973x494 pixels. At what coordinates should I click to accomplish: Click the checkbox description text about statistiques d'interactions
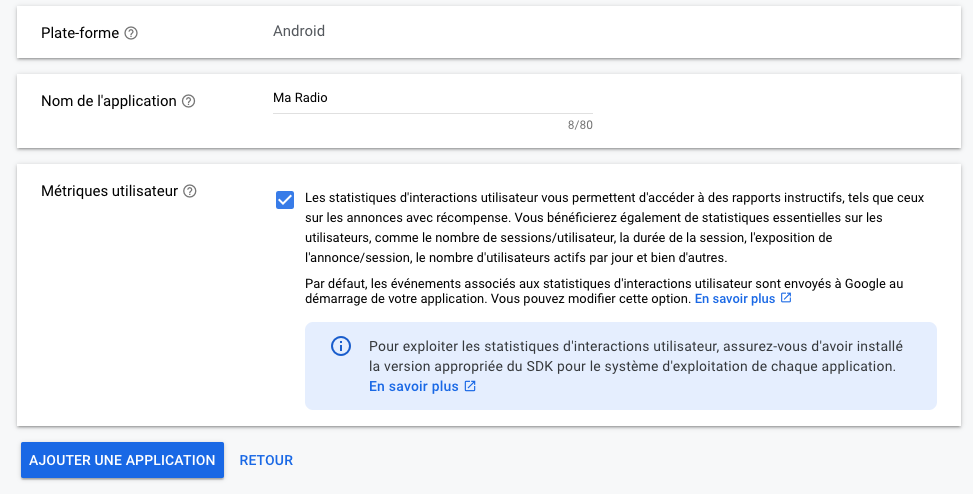tap(614, 228)
